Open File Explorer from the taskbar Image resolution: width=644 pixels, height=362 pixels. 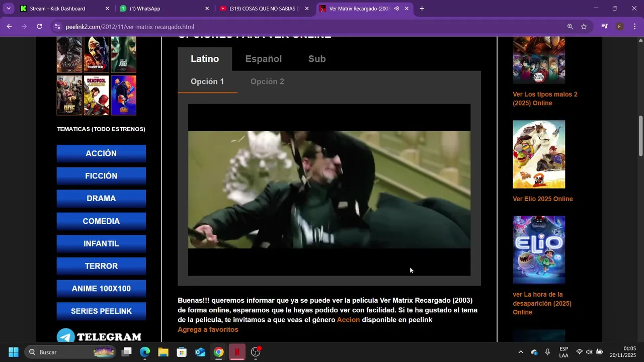(x=163, y=352)
